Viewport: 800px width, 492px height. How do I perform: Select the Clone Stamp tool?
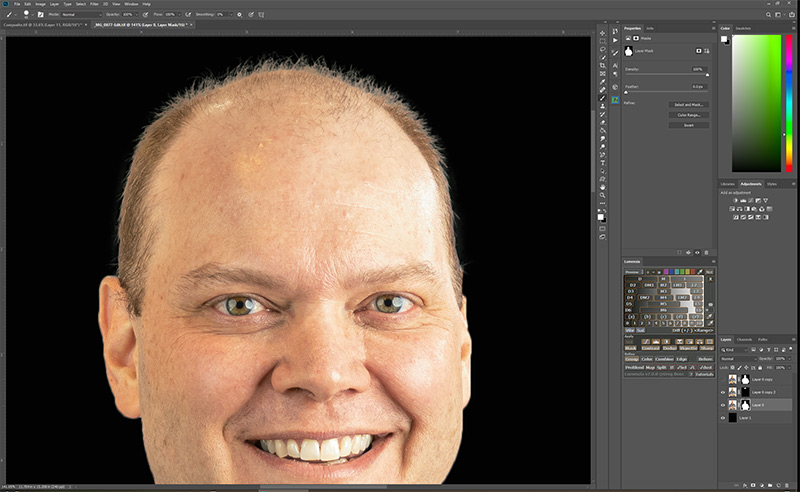click(x=603, y=106)
